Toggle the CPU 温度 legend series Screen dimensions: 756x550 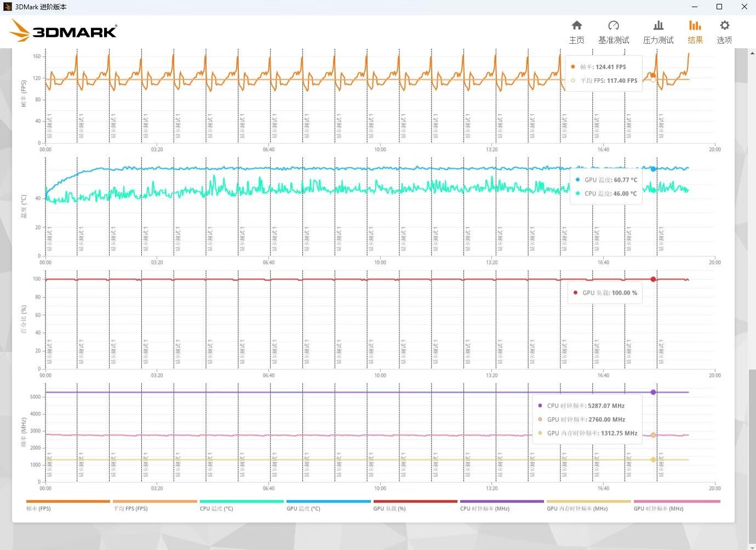point(242,505)
